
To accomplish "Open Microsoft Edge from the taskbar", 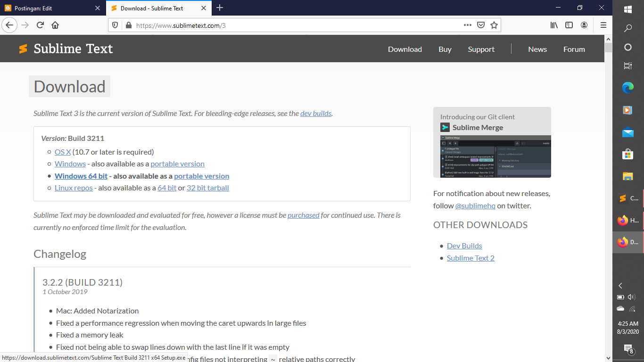I will tap(627, 87).
